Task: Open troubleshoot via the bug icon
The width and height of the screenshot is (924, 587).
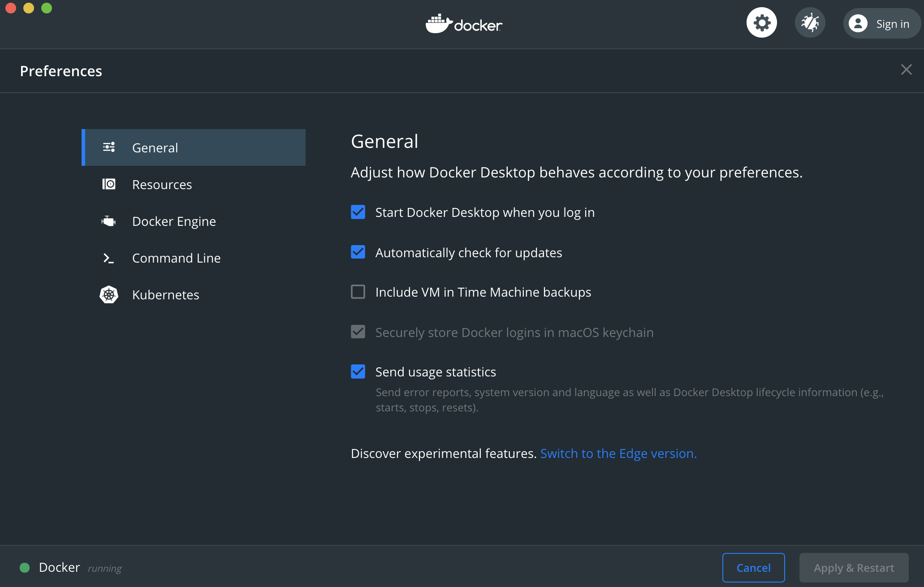Action: (810, 23)
